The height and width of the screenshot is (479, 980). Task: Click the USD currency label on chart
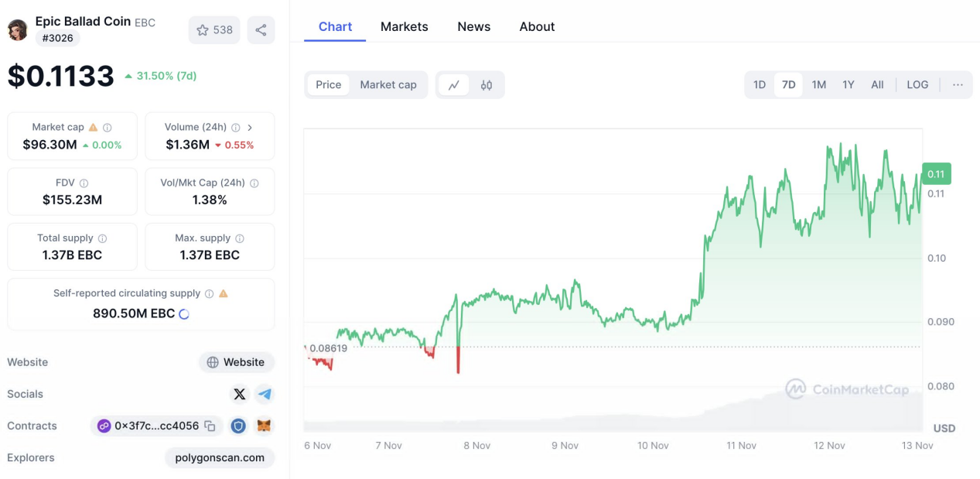coord(944,428)
